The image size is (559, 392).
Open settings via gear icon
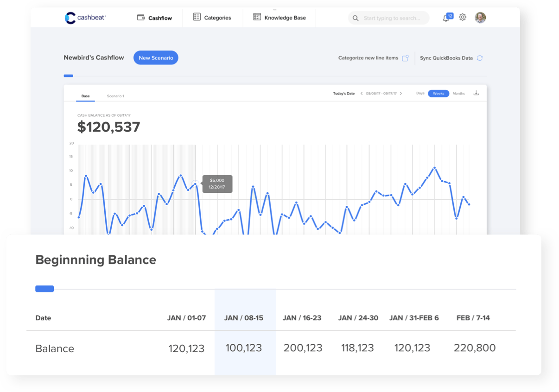[462, 18]
